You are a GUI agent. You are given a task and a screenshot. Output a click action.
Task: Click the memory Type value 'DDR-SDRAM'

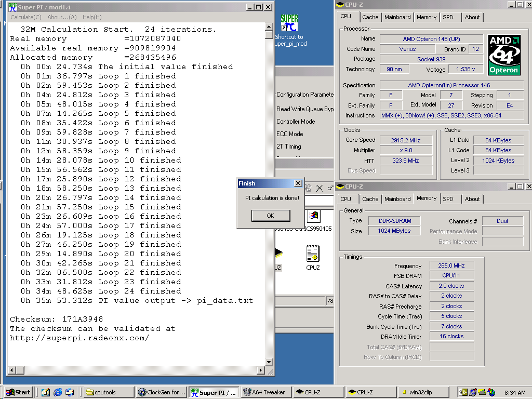[395, 221]
